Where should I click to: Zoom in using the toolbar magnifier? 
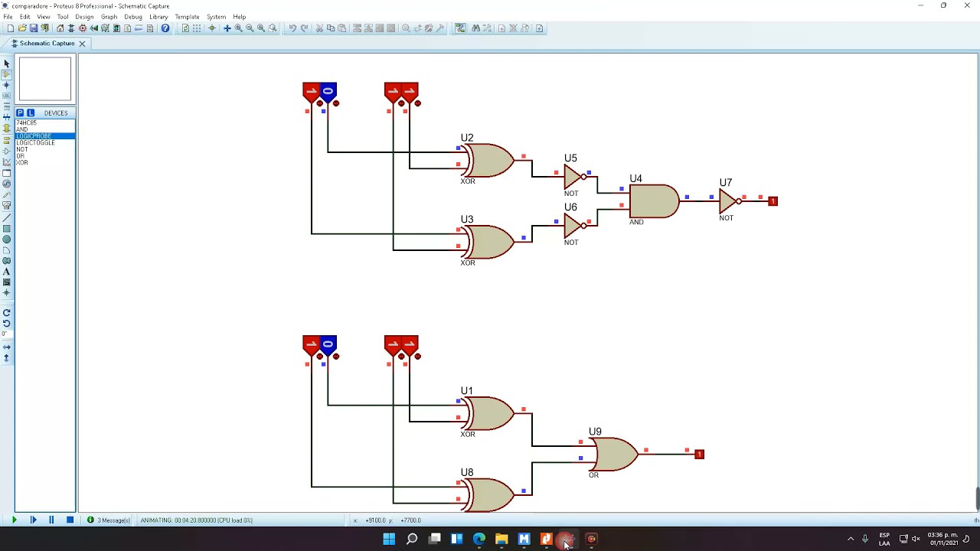coord(238,28)
